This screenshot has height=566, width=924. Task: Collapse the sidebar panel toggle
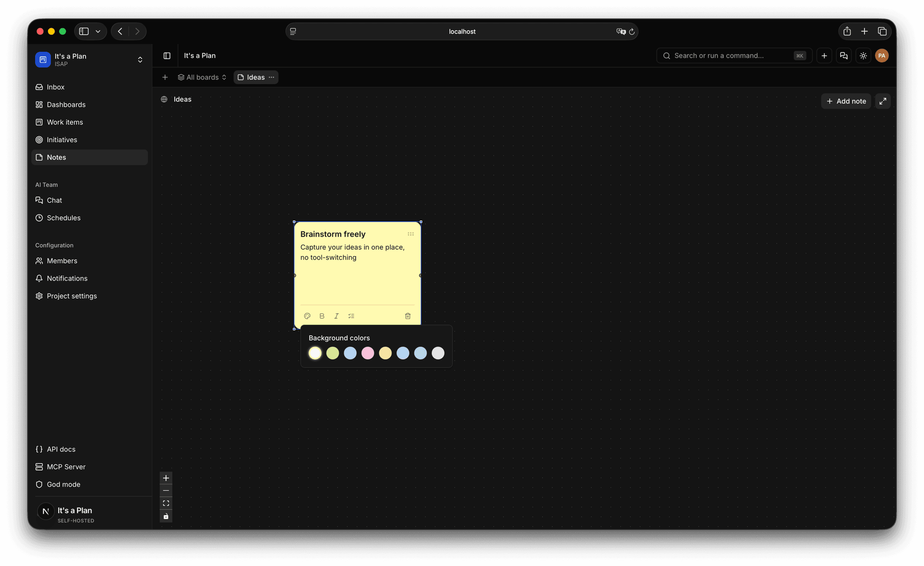(x=167, y=56)
